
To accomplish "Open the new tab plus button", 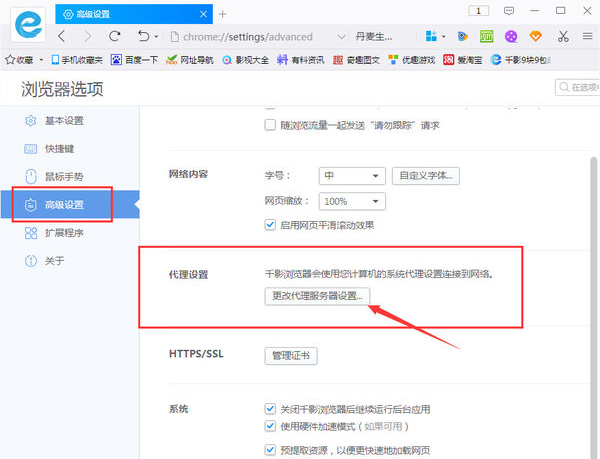I will click(223, 13).
